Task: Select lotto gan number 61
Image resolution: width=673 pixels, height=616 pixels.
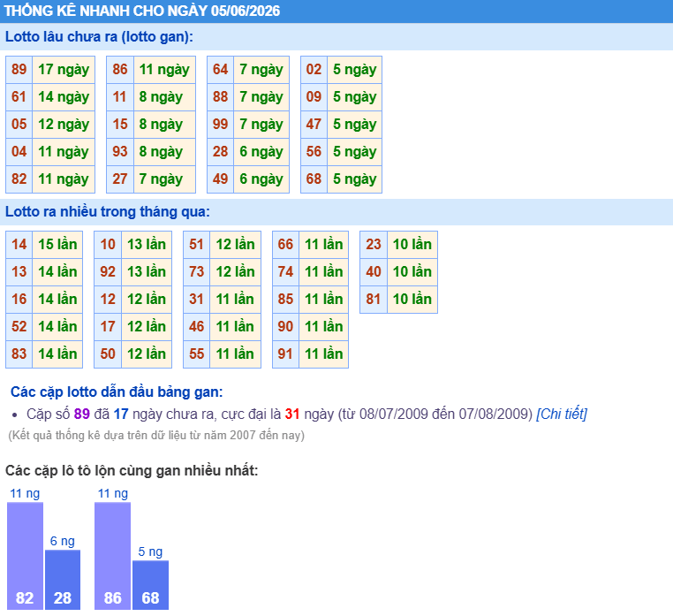Action: point(19,96)
